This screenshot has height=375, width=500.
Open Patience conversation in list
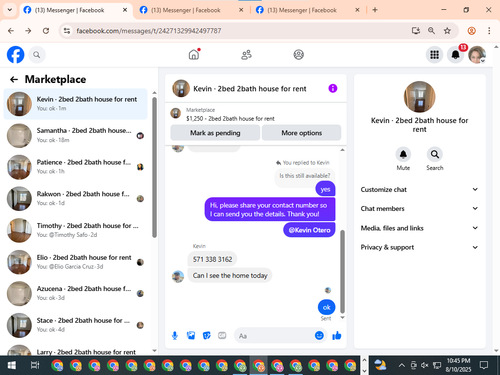76,167
